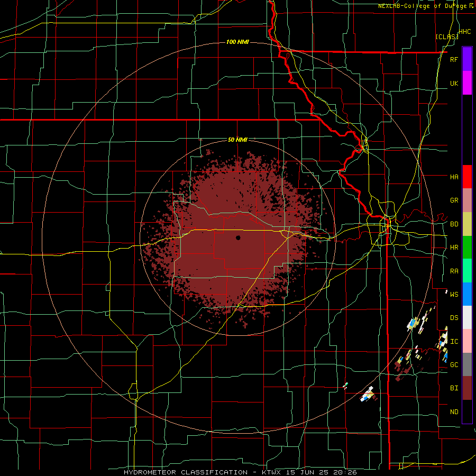Image resolution: width=476 pixels, height=476 pixels.
Task: Click the GR salmon legend swatch
Action: click(x=467, y=200)
